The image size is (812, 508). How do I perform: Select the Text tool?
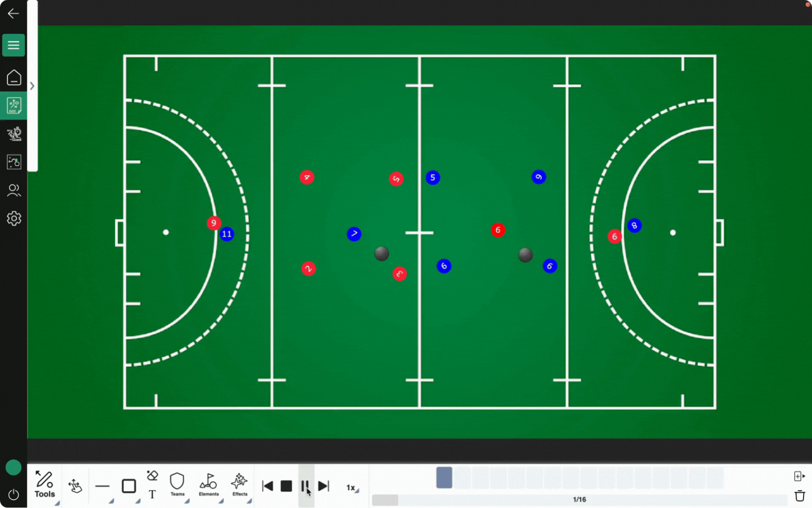click(x=152, y=494)
